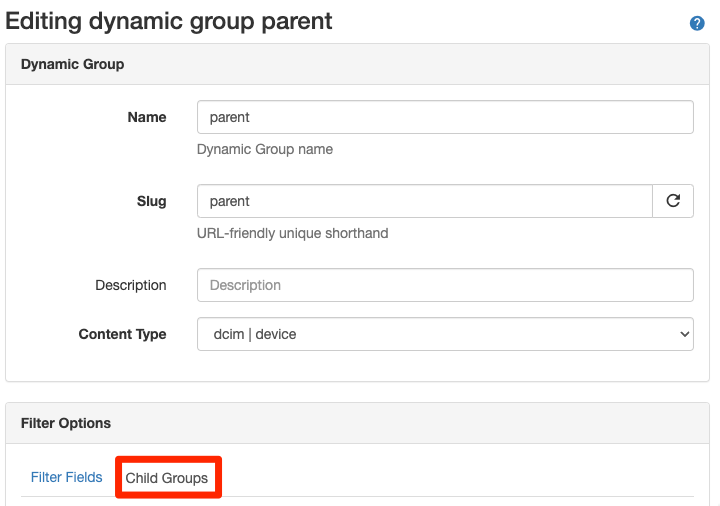Focus the Slug input field

pyautogui.click(x=425, y=201)
